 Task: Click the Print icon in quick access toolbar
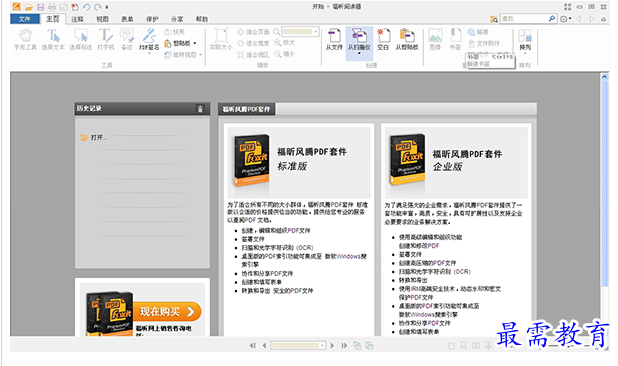(x=52, y=7)
